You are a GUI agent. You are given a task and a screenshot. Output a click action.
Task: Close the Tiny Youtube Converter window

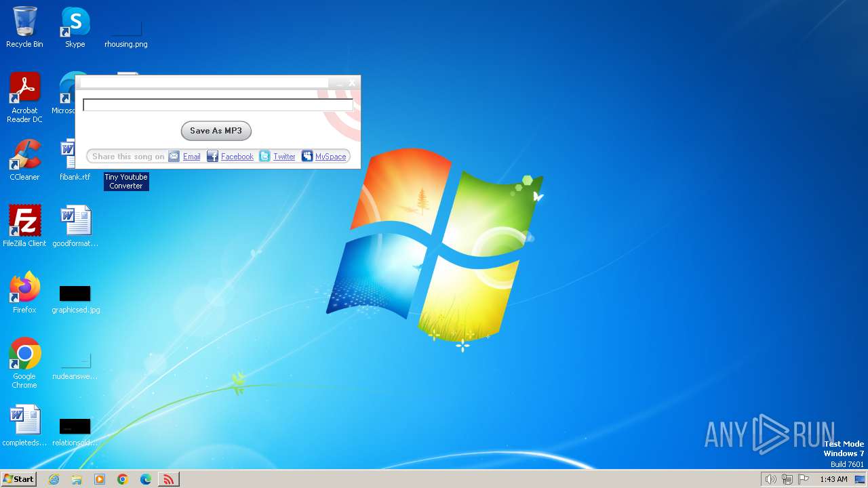pyautogui.click(x=352, y=83)
